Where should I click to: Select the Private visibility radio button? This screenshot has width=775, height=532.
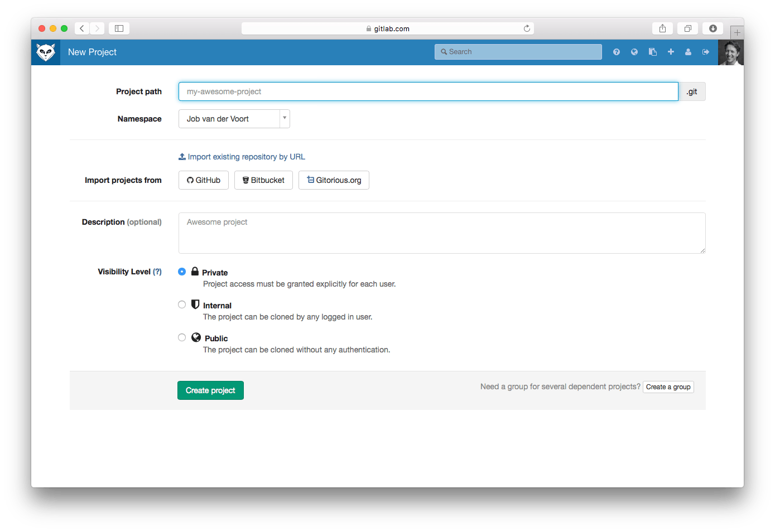[x=182, y=272]
